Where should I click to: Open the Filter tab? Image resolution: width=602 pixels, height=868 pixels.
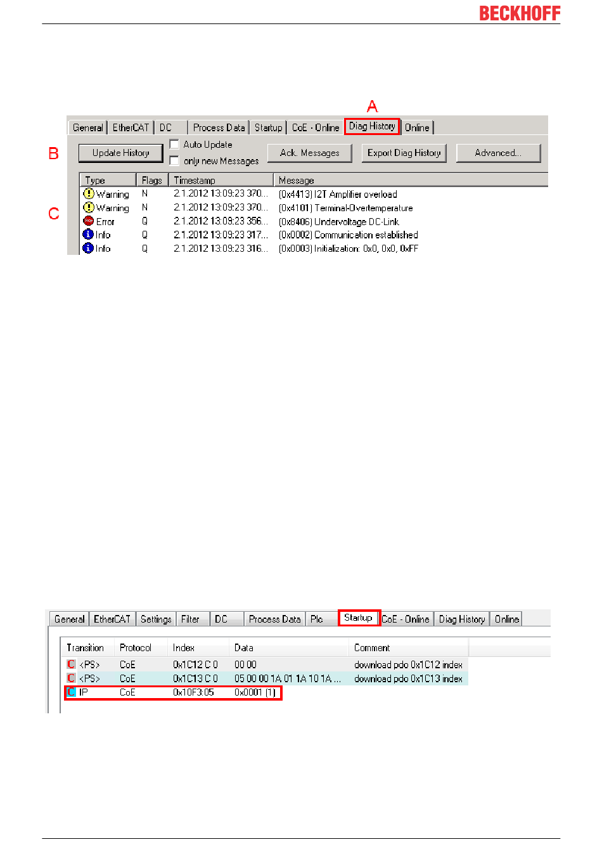[192, 619]
